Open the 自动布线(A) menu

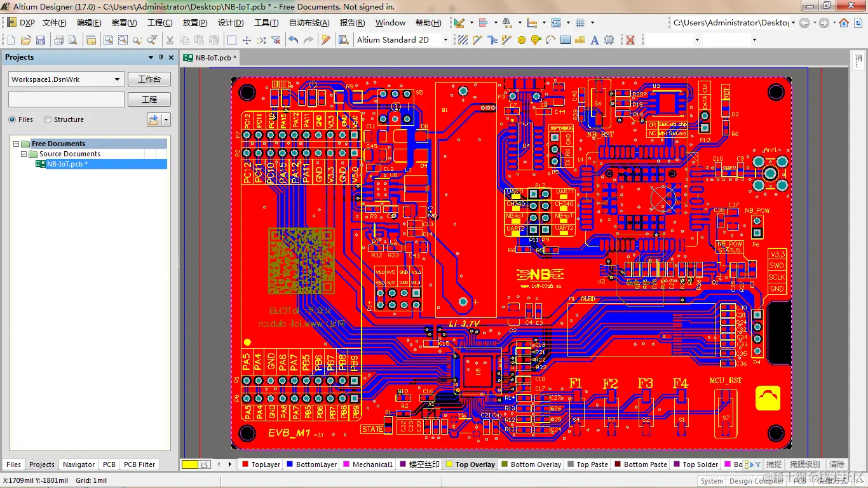coord(309,23)
